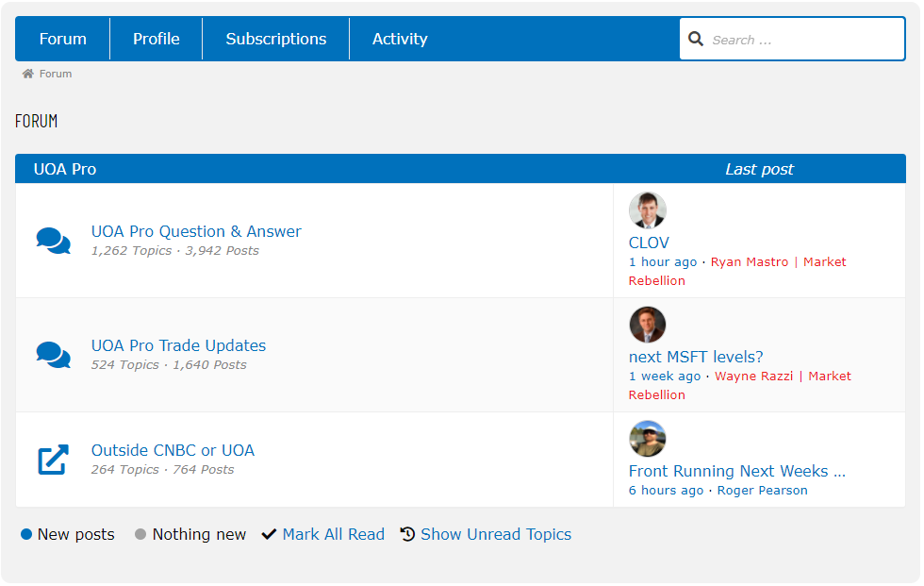Image resolution: width=924 pixels, height=586 pixels.
Task: Open Wayne Razzi's avatar thumbnail
Action: [x=648, y=325]
